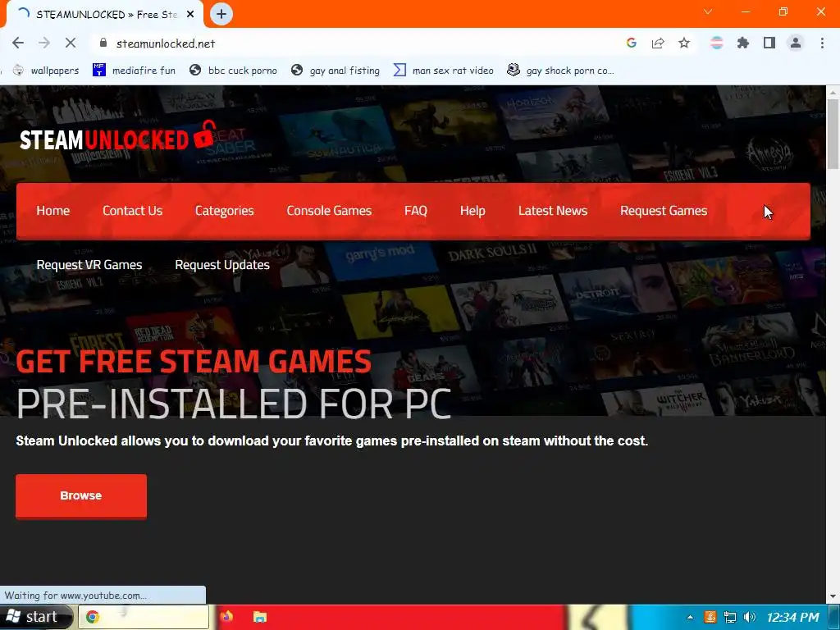Open a new tab with plus button
The image size is (840, 630).
(221, 15)
